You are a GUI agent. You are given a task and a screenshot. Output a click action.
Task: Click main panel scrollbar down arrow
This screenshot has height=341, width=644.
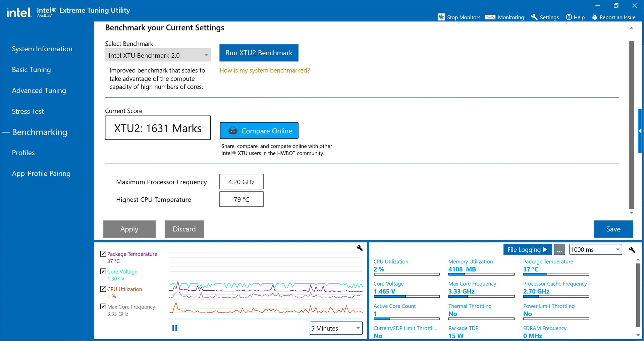click(x=631, y=213)
